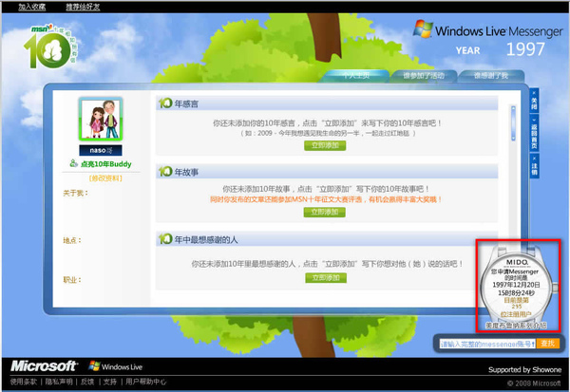The width and height of the screenshot is (570, 392).
Task: Click the Windows Live footer logo
Action: click(x=116, y=366)
